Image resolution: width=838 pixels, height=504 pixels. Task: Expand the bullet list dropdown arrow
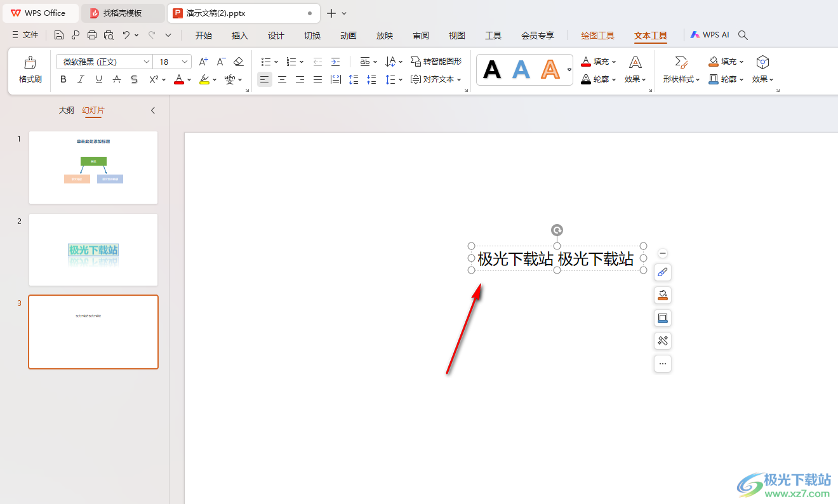click(x=276, y=62)
